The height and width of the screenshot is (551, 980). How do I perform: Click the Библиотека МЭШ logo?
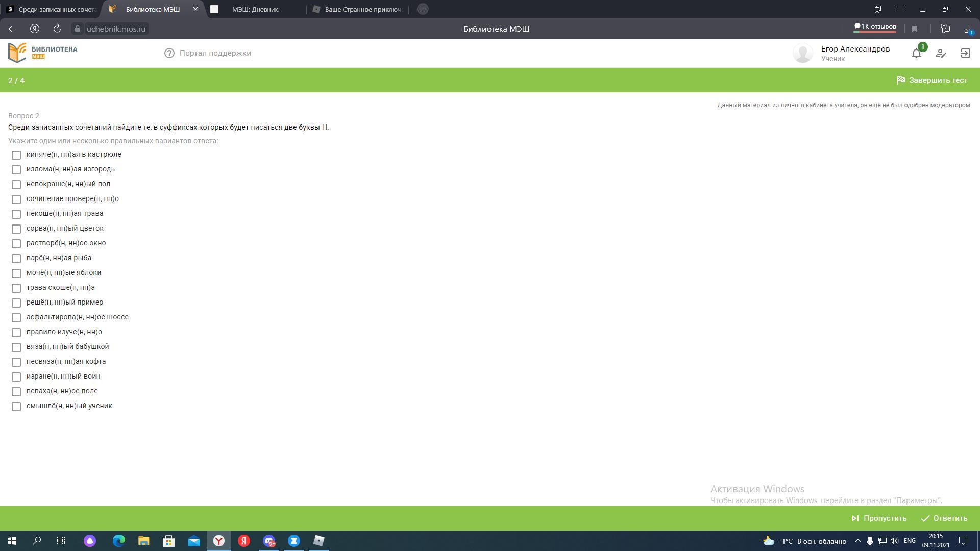pyautogui.click(x=43, y=53)
